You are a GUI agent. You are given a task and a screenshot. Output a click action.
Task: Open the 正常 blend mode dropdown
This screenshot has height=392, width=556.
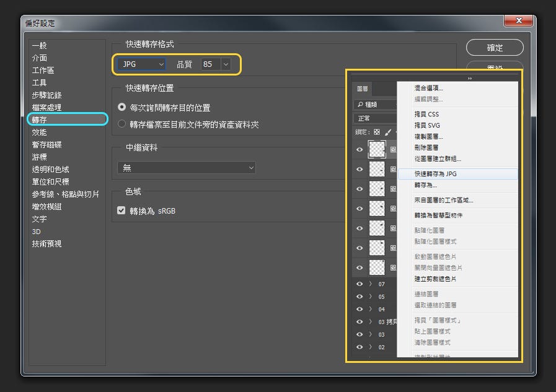[x=375, y=118]
